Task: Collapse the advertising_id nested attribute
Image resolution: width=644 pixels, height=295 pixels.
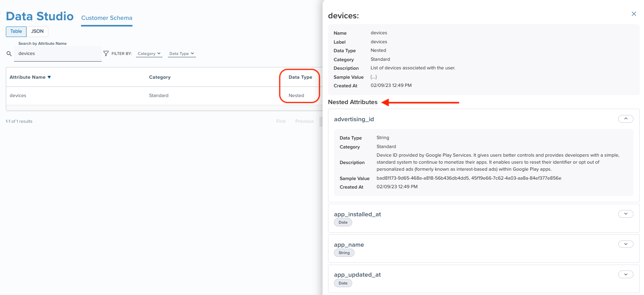Action: coord(626,119)
